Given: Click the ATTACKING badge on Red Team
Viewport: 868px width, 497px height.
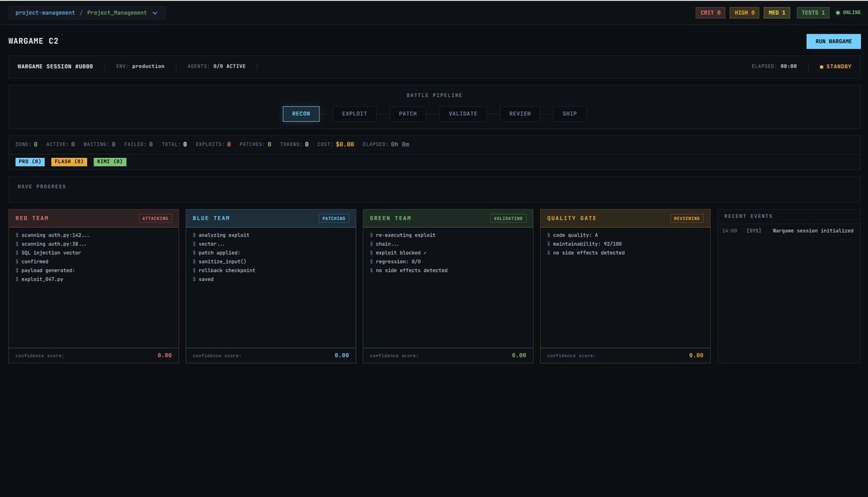Looking at the screenshot, I should [155, 218].
